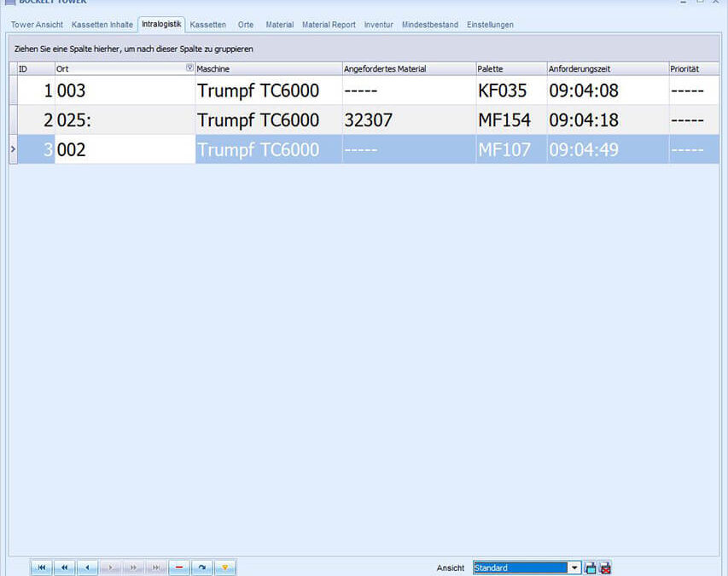Image resolution: width=728 pixels, height=576 pixels.
Task: Switch to Tower Ansicht tab
Action: pyautogui.click(x=38, y=25)
